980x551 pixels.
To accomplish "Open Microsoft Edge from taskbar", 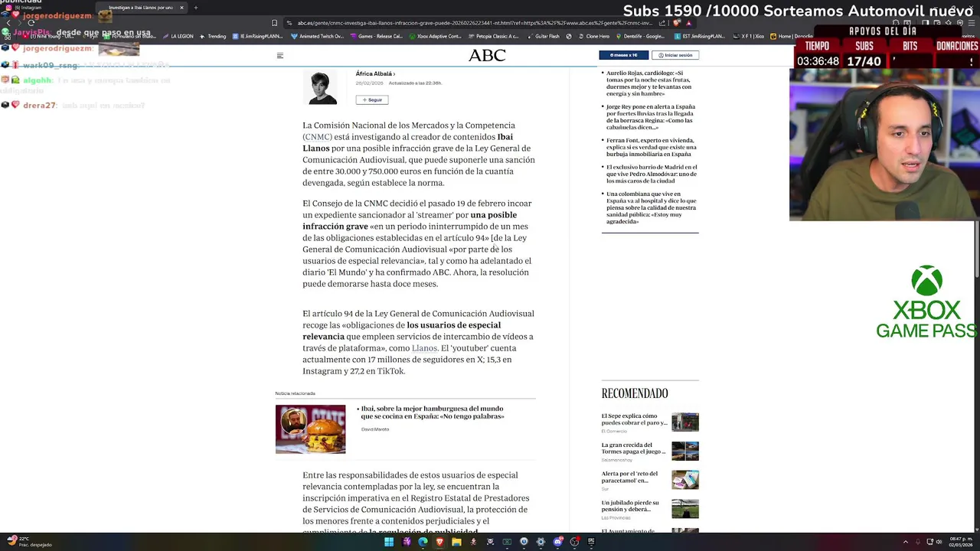I will (423, 542).
